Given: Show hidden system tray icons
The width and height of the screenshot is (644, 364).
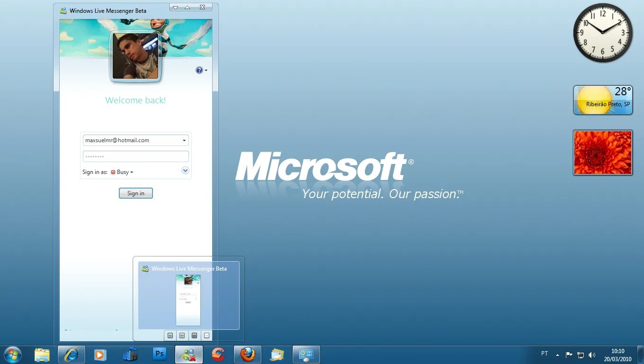Looking at the screenshot, I should 557,355.
